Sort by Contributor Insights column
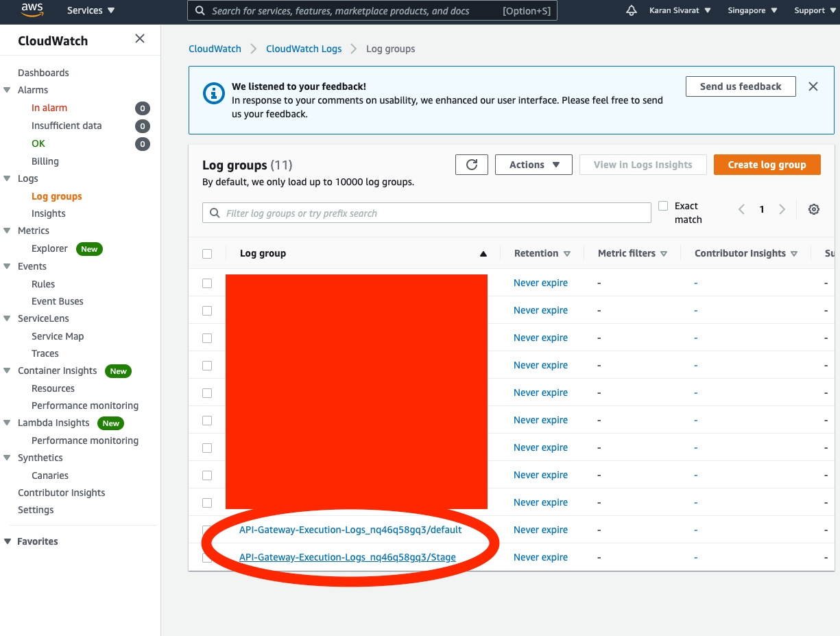The image size is (840, 636). (x=746, y=253)
